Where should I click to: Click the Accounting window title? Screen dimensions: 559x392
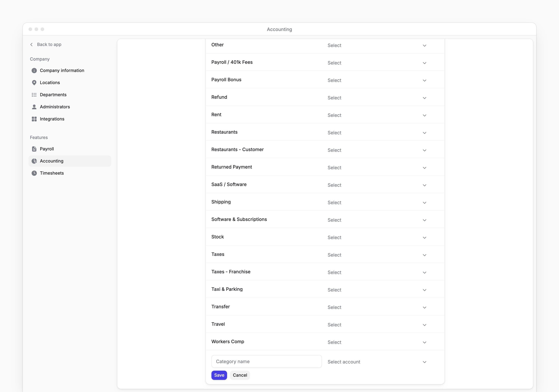tap(279, 29)
